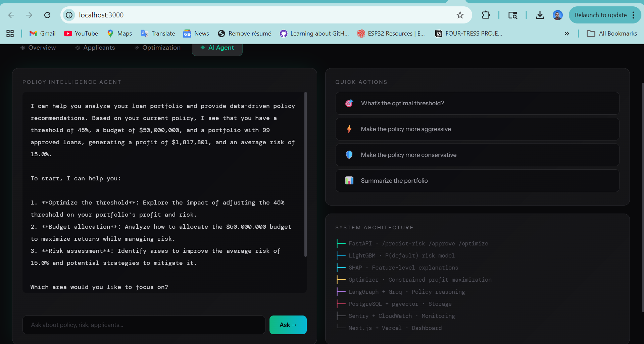Open the downloads icon in toolbar
The height and width of the screenshot is (344, 644).
pos(540,15)
